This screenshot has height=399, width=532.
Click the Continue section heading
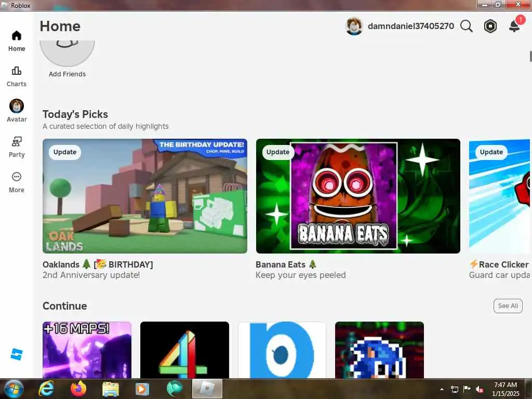point(65,305)
